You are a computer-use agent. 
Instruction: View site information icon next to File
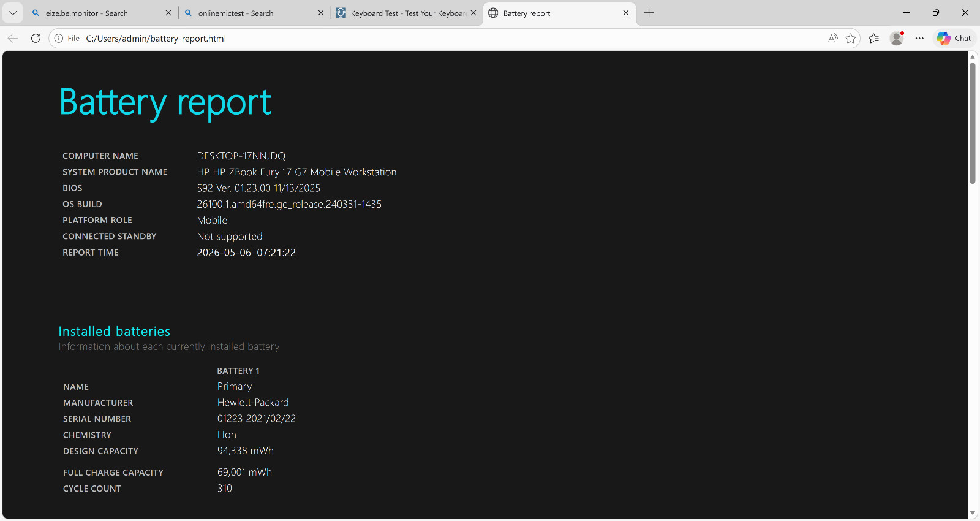(59, 38)
